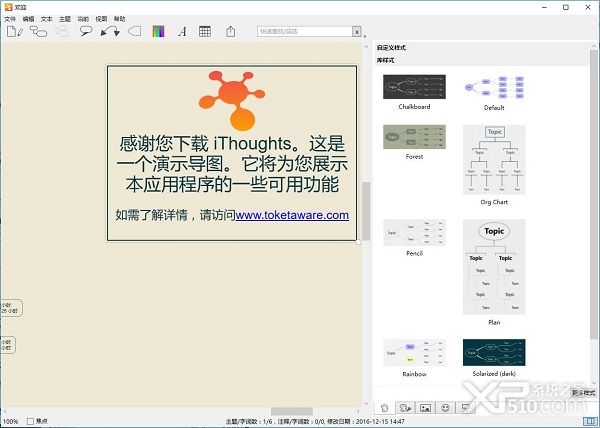Screen dimensions: 600x428
Task: Switch to the image tab icon
Action: [425, 408]
